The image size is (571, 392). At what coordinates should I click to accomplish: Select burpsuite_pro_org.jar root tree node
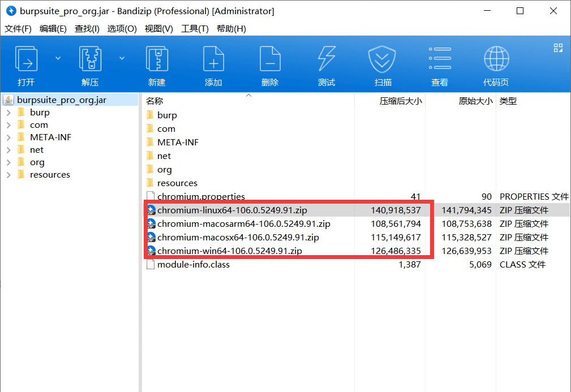pos(62,100)
